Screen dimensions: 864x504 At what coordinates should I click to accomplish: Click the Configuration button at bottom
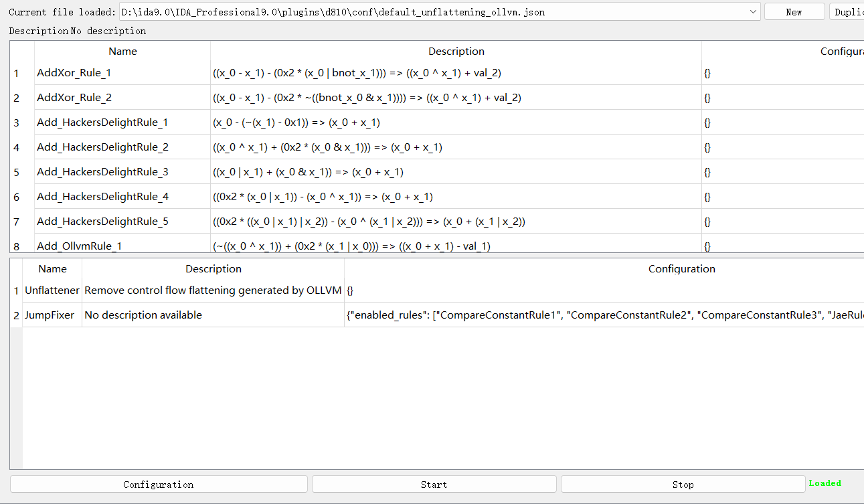tap(159, 484)
